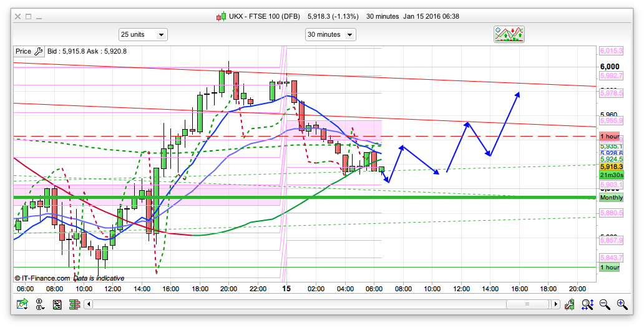Image resolution: width=644 pixels, height=328 pixels.
Task: Open the indicators and trading systems button
Action: click(509, 34)
